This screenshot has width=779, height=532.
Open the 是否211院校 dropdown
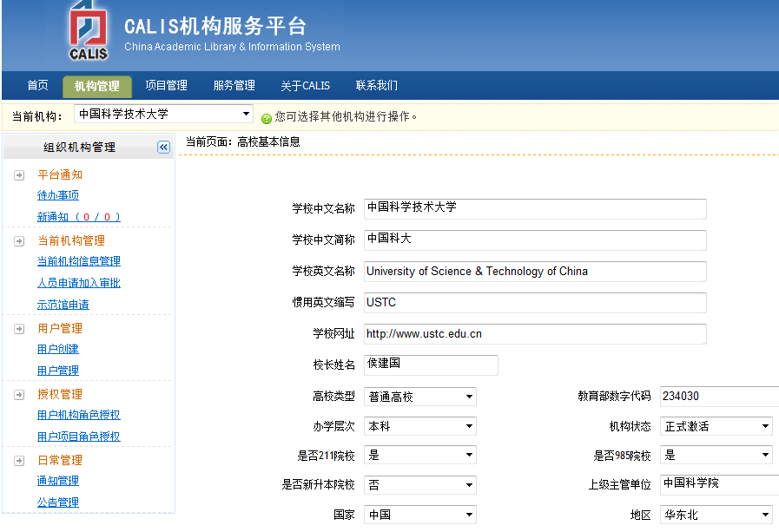[420, 455]
